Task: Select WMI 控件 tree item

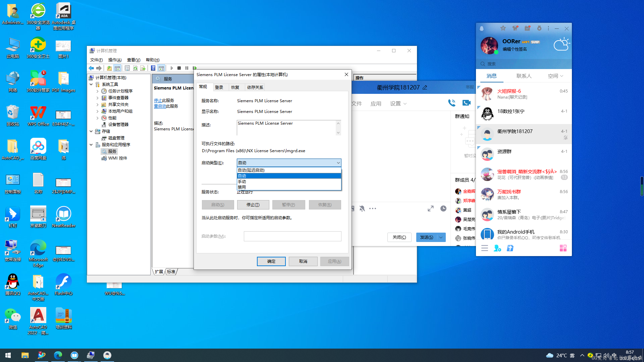Action: click(x=117, y=158)
